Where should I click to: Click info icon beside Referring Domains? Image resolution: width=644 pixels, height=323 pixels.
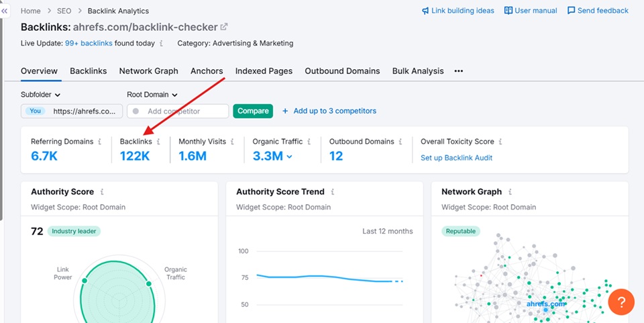(x=100, y=142)
